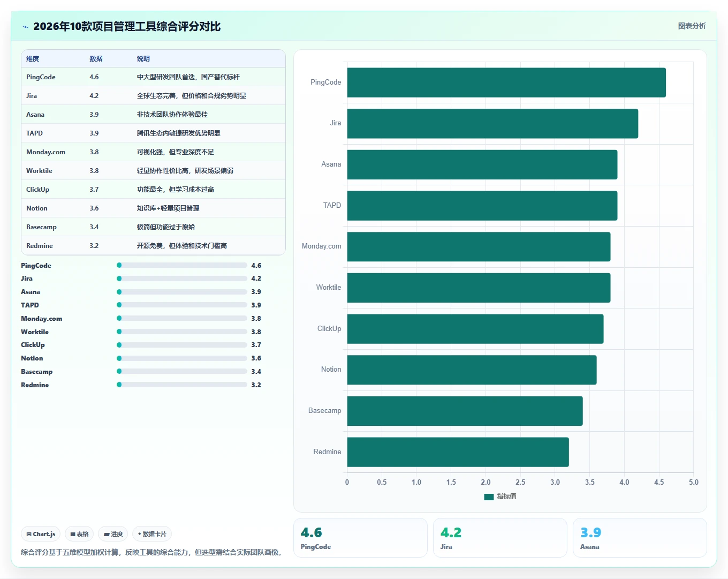Click the 5.0 tick on chart x-axis
The height and width of the screenshot is (579, 728).
(x=693, y=482)
